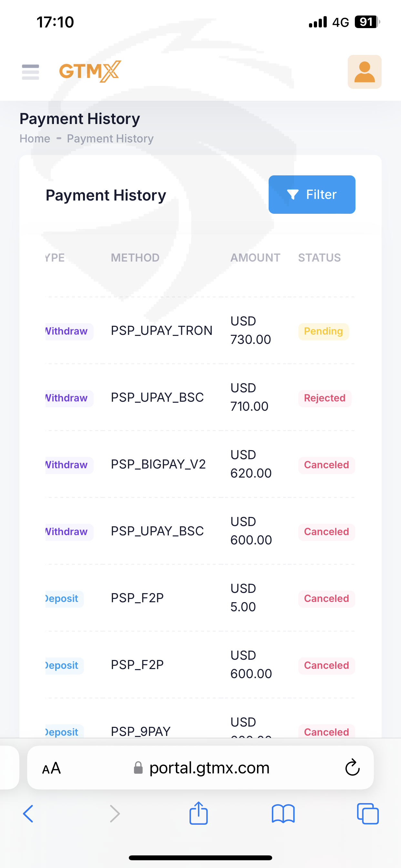Open the hamburger navigation menu
The height and width of the screenshot is (868, 401).
click(30, 72)
